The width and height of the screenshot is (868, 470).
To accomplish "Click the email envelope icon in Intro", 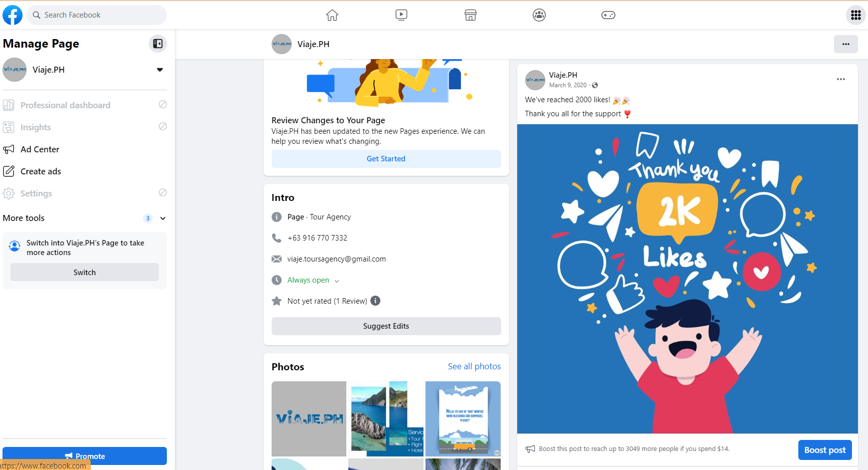I will (277, 259).
